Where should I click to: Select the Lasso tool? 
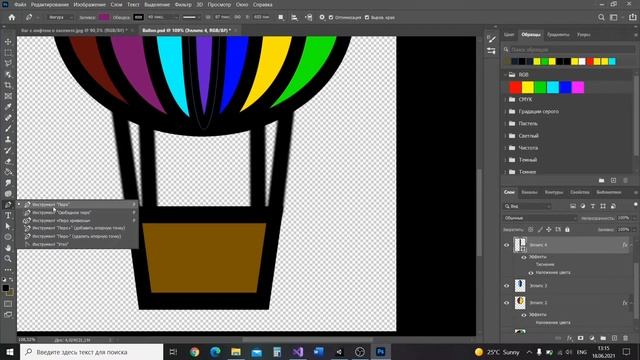pos(8,63)
